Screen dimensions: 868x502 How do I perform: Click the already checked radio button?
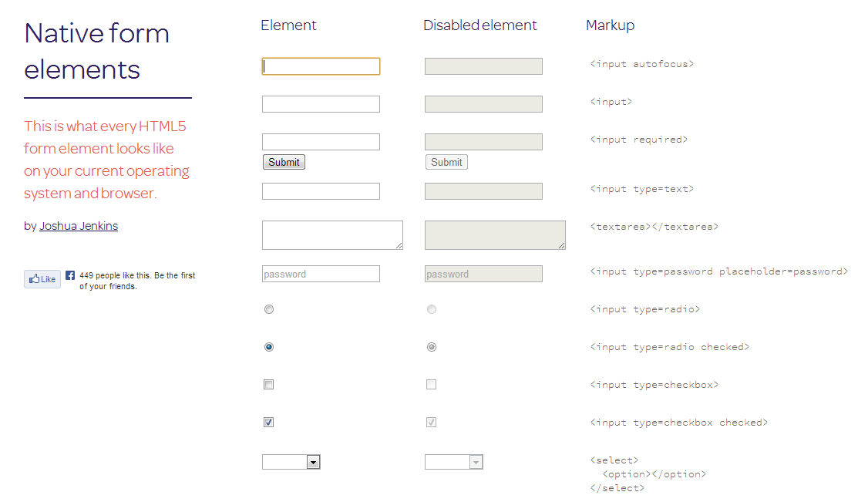[x=268, y=346]
